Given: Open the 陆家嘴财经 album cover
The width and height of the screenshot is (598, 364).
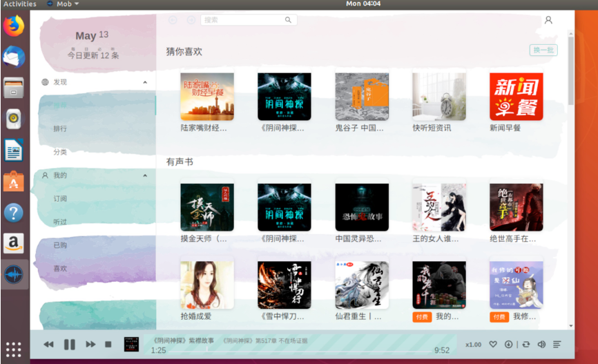Looking at the screenshot, I should point(207,97).
